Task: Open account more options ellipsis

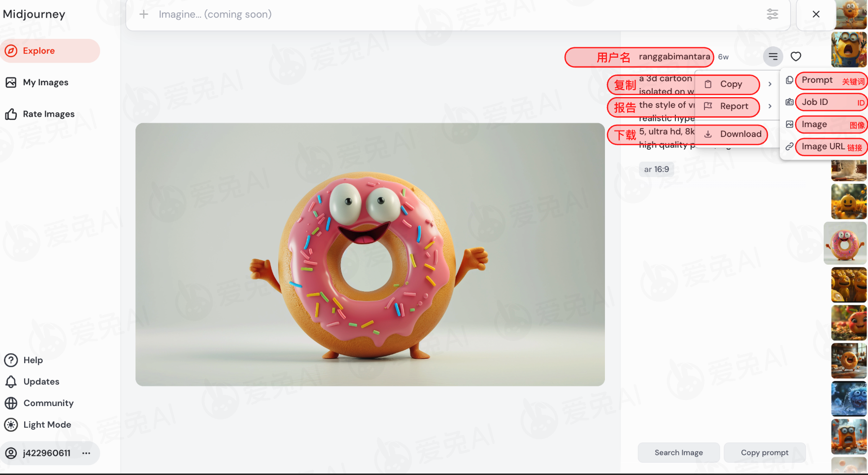Action: click(87, 453)
